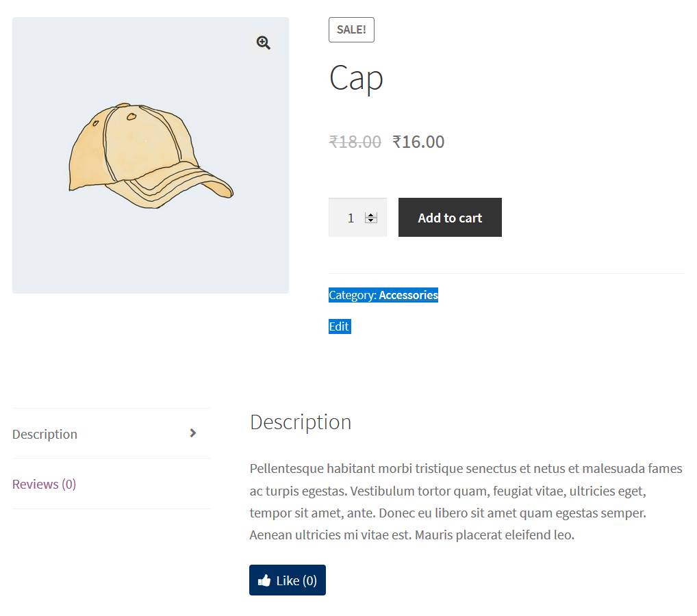
Task: Click the Description section heading
Action: pos(301,422)
